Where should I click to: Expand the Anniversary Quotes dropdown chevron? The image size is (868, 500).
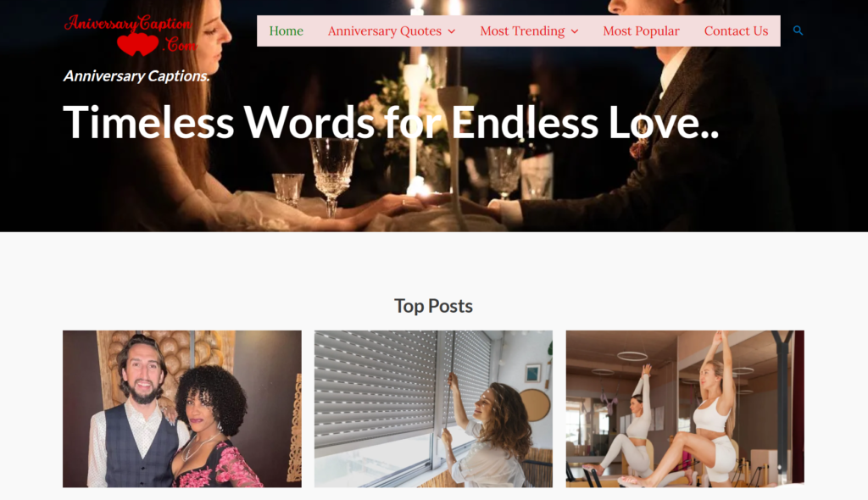coord(452,31)
